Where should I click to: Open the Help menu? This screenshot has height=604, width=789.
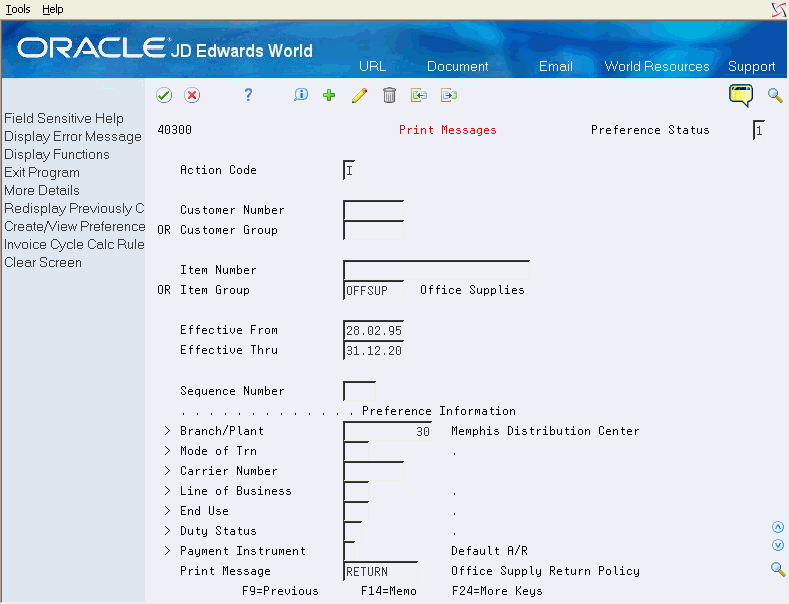coord(52,10)
